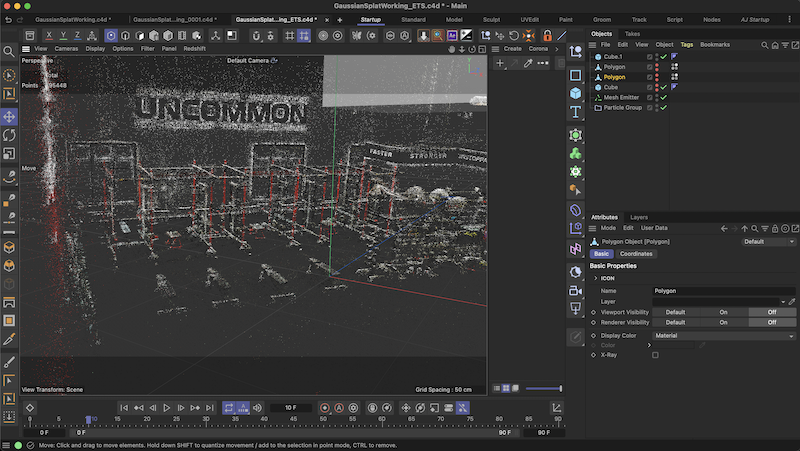Click the Camera object icon in palette
800x451 pixels.
[x=576, y=290]
